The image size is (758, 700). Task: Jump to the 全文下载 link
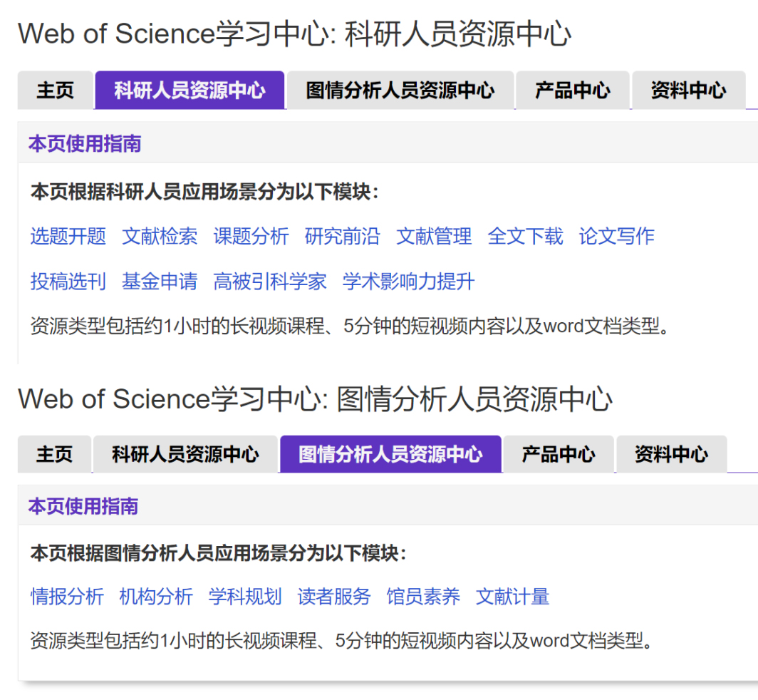(x=525, y=237)
